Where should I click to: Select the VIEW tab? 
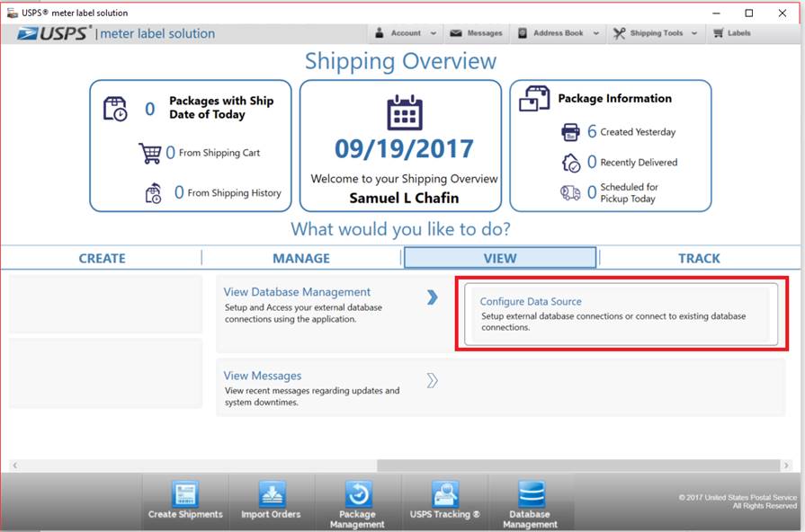point(500,258)
